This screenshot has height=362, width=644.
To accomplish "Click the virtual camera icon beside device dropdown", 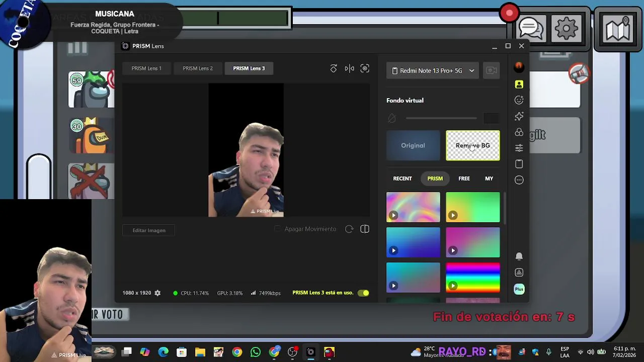I will [x=491, y=71].
